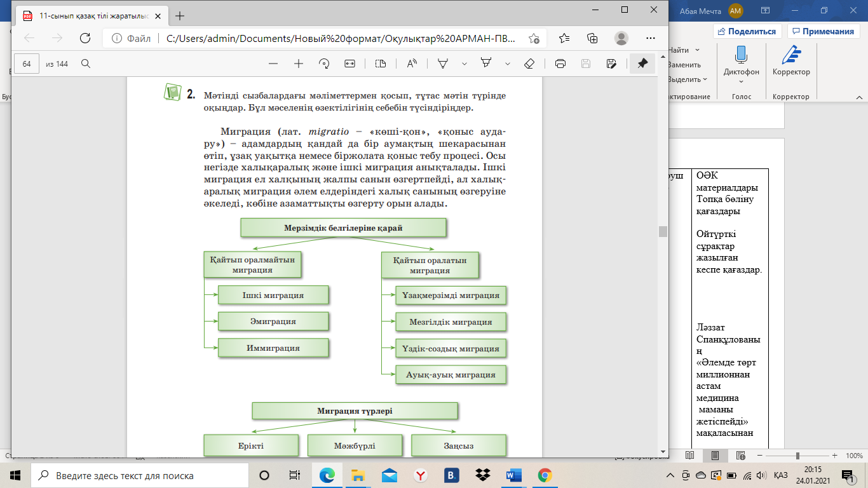The width and height of the screenshot is (868, 488).
Task: Expand the Диктофон dropdown arrow
Action: pyautogui.click(x=741, y=82)
